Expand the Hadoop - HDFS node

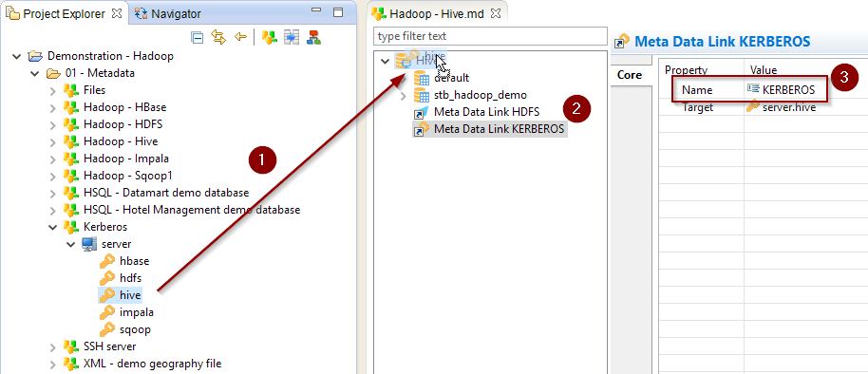click(53, 124)
